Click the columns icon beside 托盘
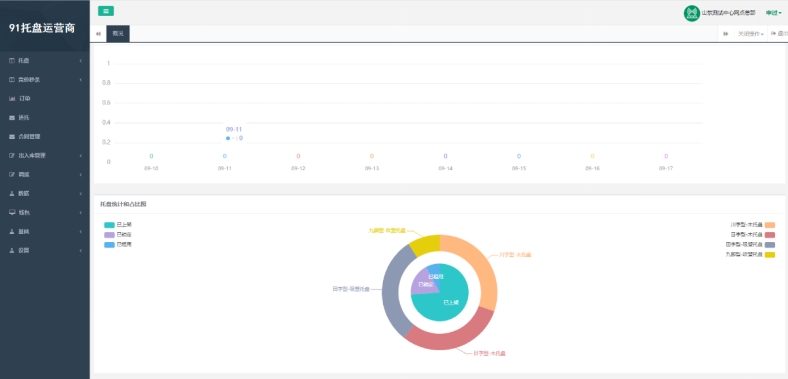This screenshot has width=788, height=379. (x=12, y=61)
